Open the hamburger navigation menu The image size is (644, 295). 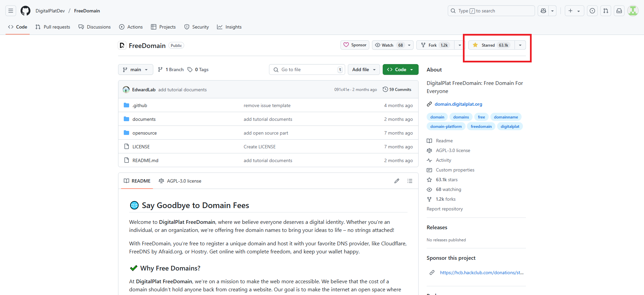tap(11, 11)
